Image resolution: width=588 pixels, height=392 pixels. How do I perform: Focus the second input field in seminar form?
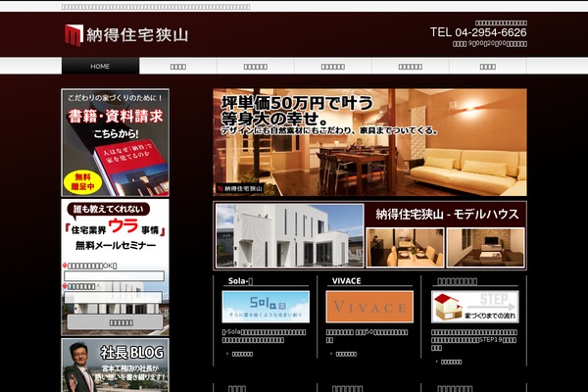(114, 297)
